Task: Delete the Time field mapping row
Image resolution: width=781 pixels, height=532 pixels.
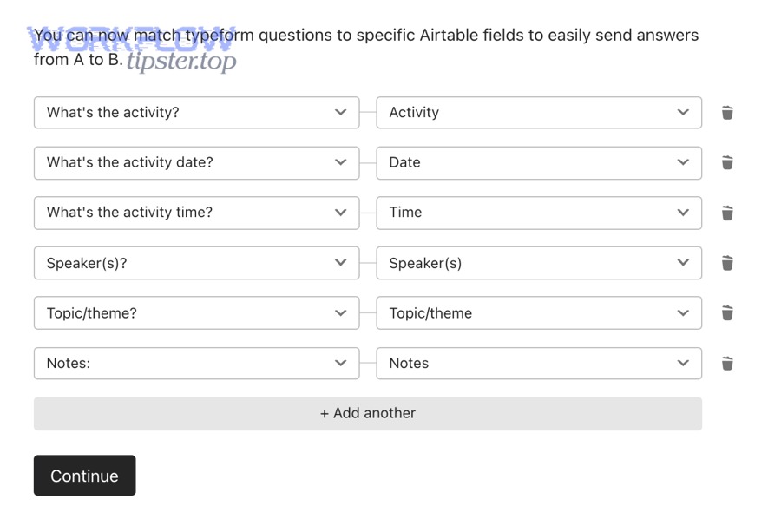Action: (x=727, y=213)
